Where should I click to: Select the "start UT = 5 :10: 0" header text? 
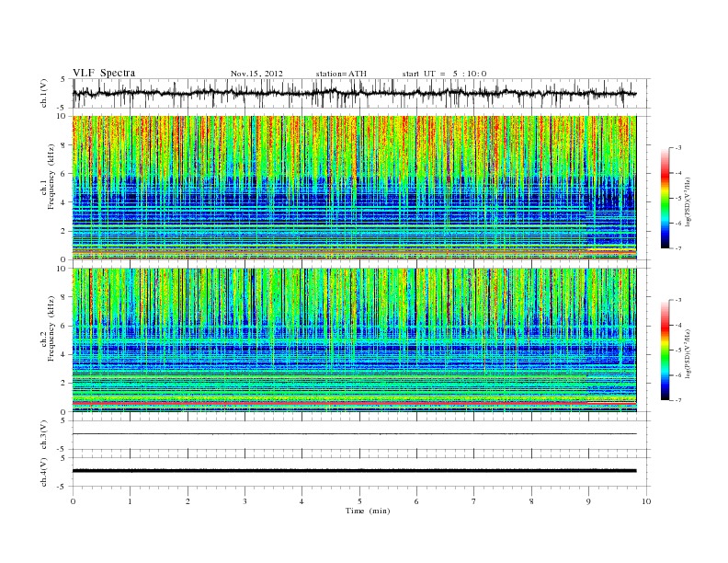point(444,74)
